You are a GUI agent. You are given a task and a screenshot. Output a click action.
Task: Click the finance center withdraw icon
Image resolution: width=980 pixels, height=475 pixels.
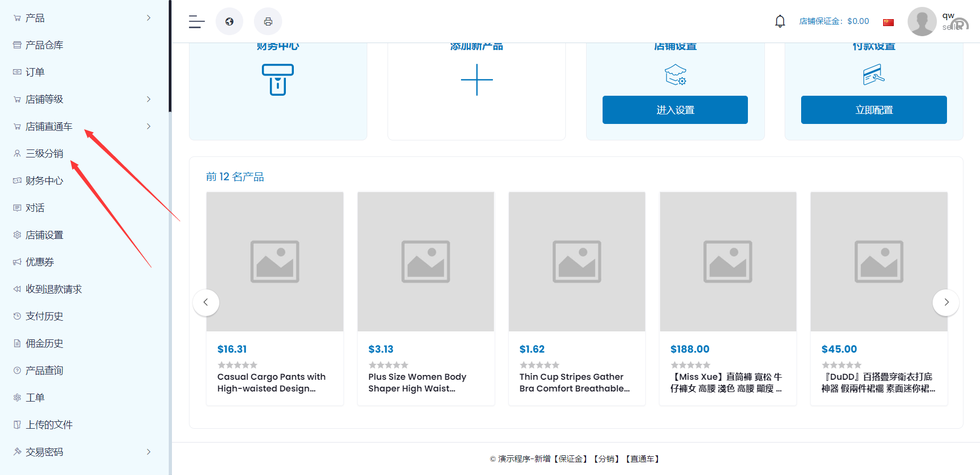(x=277, y=80)
